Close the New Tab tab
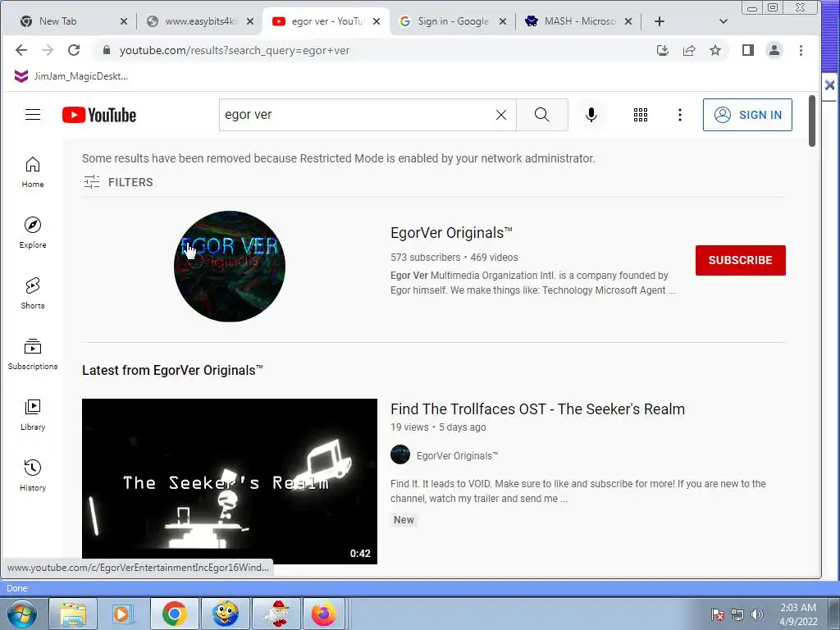 click(124, 21)
